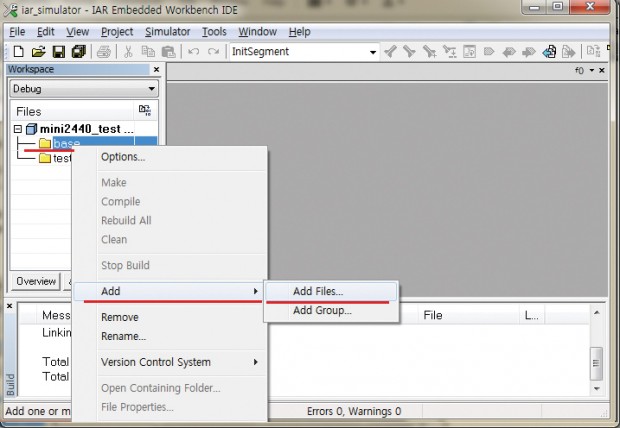Click the Open file folder icon
Image resolution: width=620 pixels, height=428 pixels.
(x=38, y=51)
